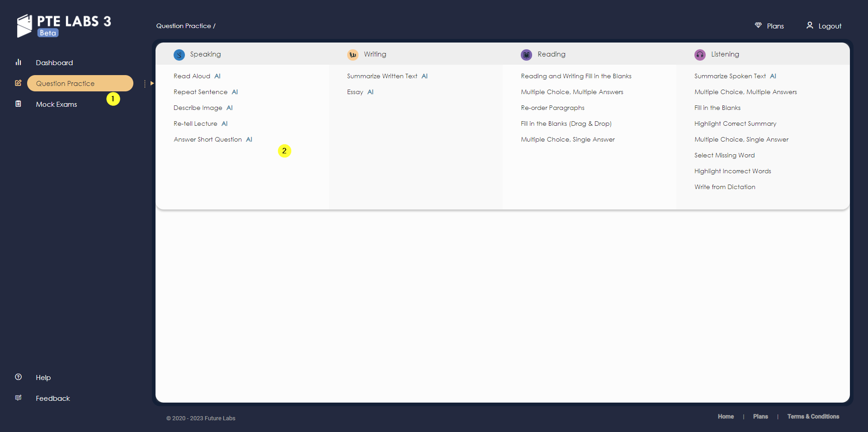Viewport: 868px width, 432px height.
Task: Open Re-order Paragraphs practice
Action: 552,108
